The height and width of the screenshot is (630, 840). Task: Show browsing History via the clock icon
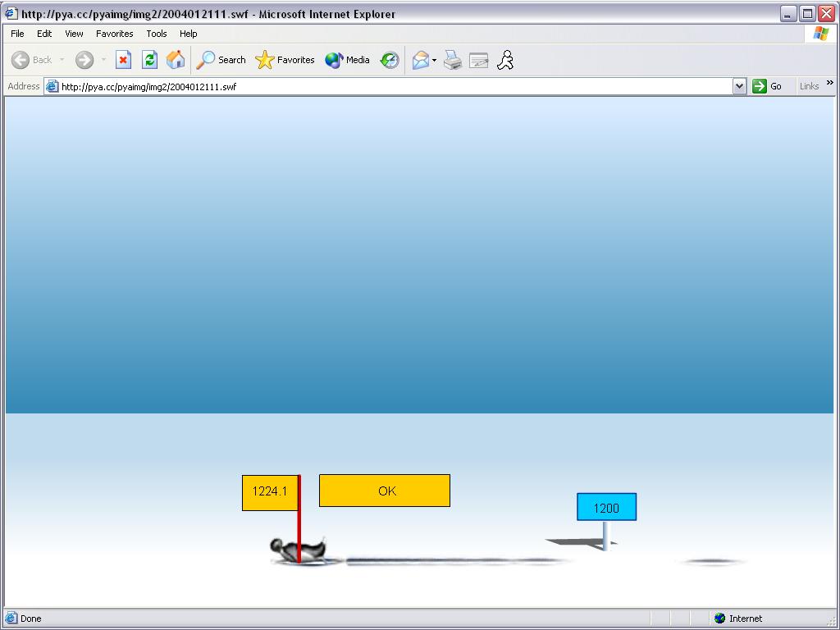pyautogui.click(x=390, y=60)
